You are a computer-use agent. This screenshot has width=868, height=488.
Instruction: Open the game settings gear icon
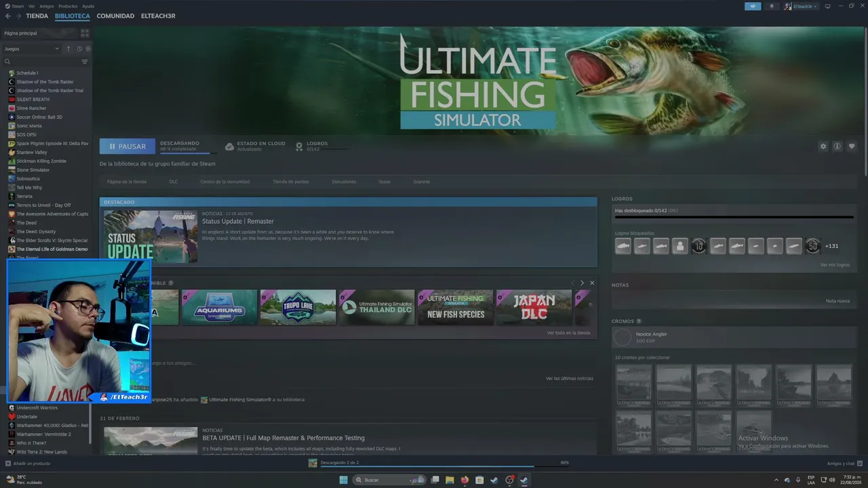823,146
